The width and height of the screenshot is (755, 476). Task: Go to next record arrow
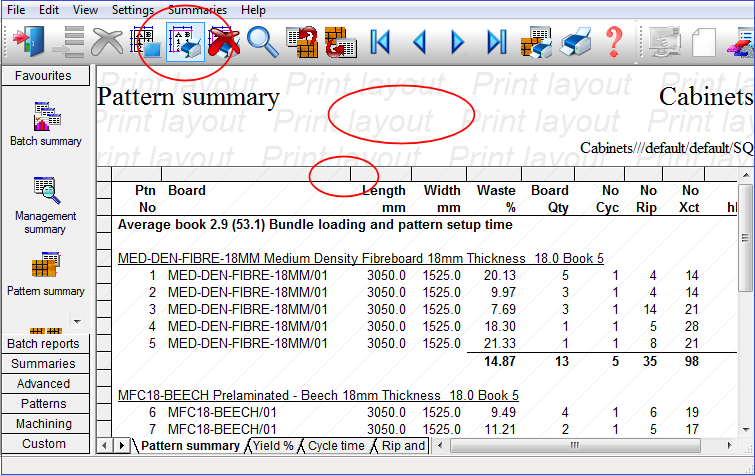457,42
